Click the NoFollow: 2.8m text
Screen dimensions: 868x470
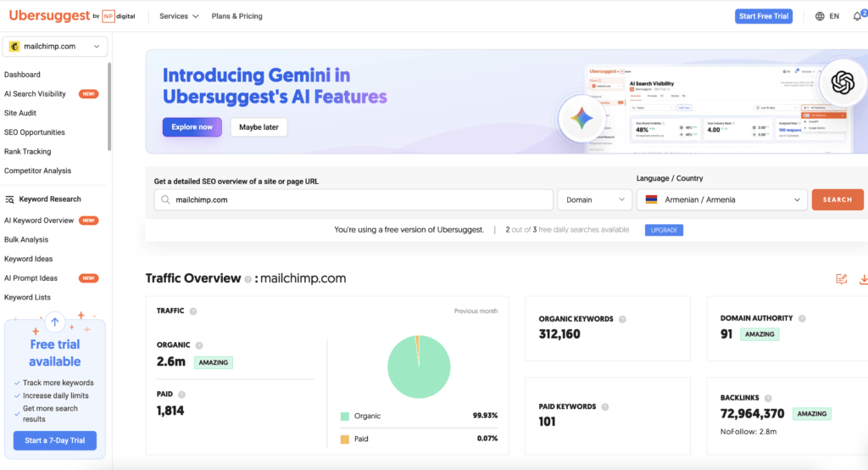(x=748, y=432)
